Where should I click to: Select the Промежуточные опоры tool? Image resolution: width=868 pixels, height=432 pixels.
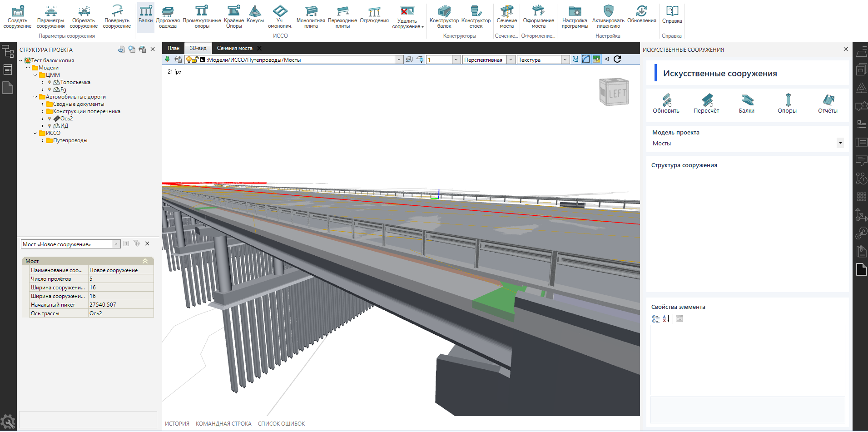[x=202, y=17]
